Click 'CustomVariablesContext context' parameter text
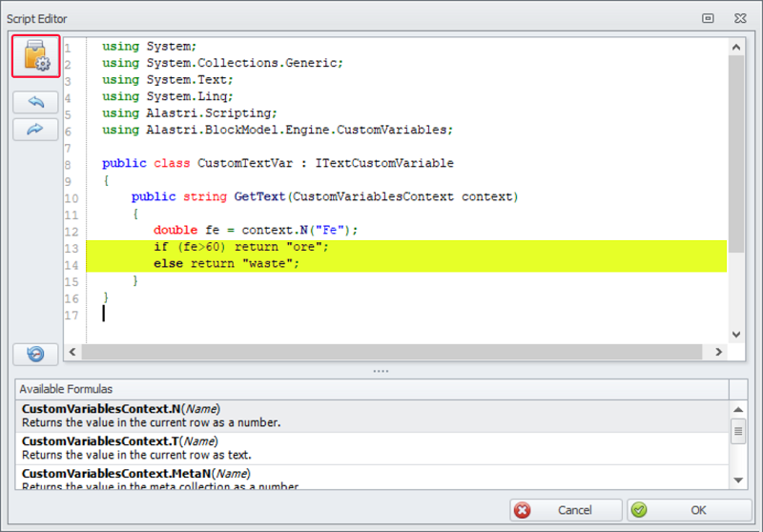Viewport: 763px width, 532px height. (x=402, y=196)
